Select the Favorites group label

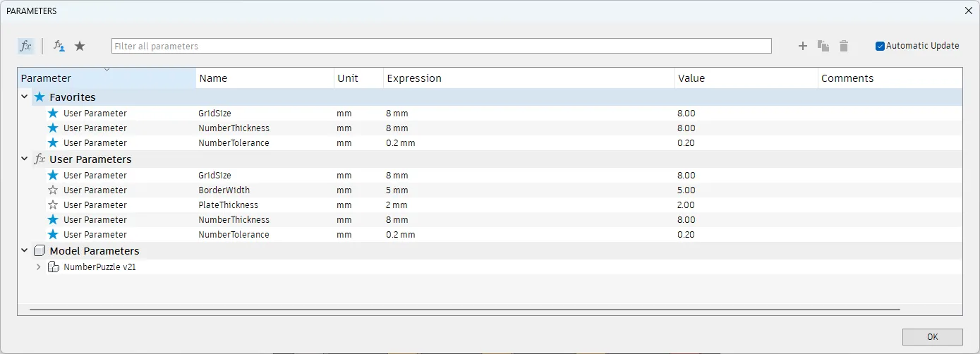click(x=72, y=97)
